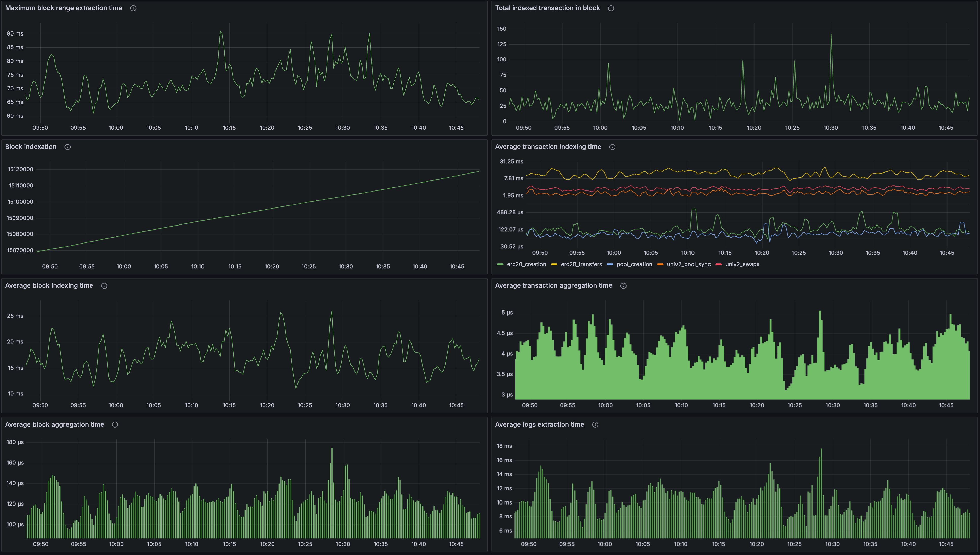Toggle the pool_creation legend series
Viewport: 980px width, 555px height.
634,264
